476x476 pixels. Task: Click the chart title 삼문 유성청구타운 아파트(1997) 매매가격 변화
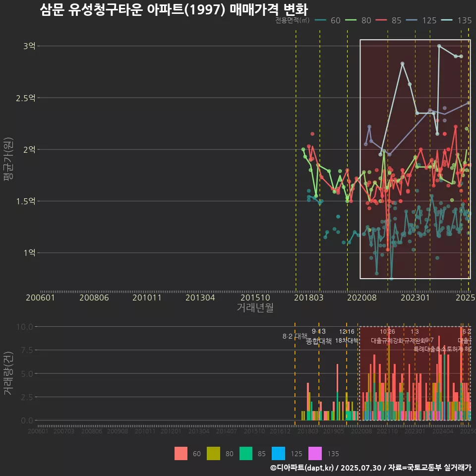click(x=174, y=9)
